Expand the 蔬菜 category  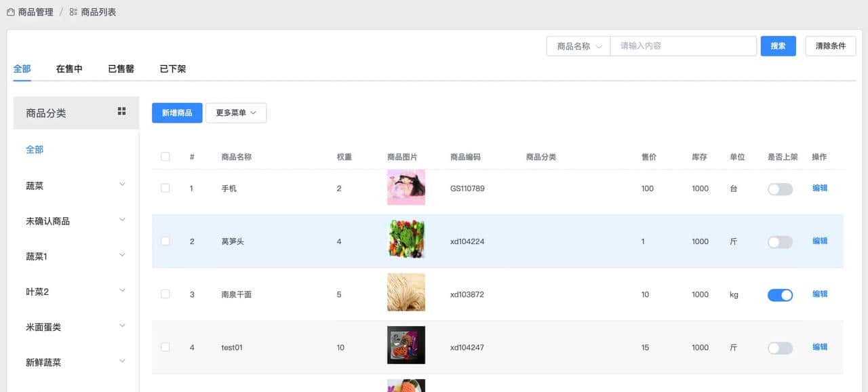[x=122, y=184]
